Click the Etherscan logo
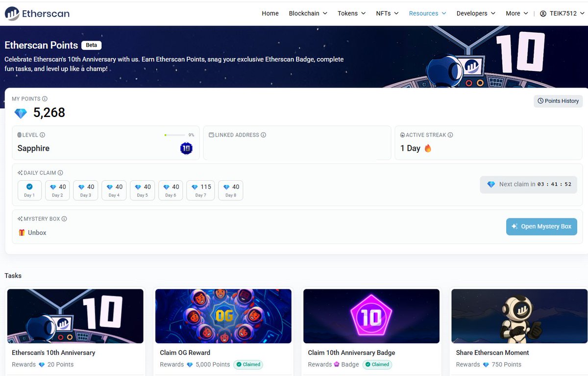Viewport: 588px width, 376px height. click(x=37, y=13)
